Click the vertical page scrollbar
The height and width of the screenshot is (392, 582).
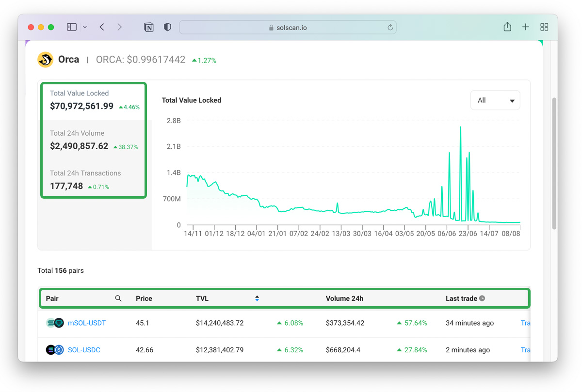tap(554, 162)
